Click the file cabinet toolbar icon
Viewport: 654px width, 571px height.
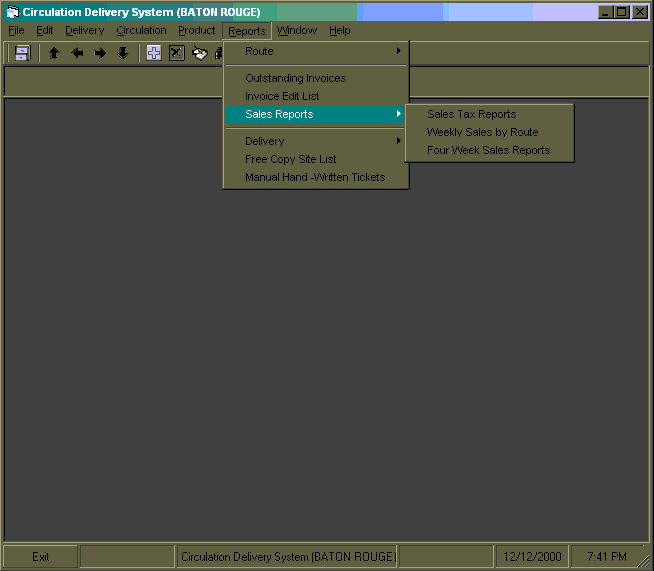click(22, 53)
